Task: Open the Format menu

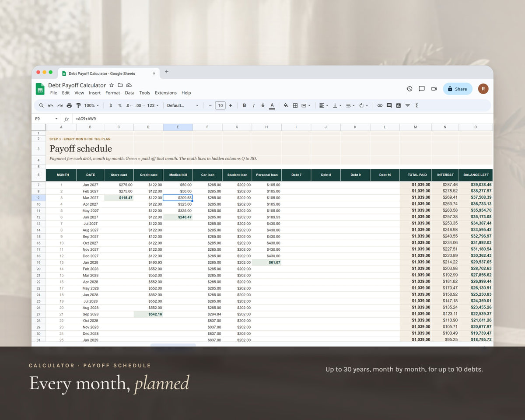Action: (x=112, y=93)
